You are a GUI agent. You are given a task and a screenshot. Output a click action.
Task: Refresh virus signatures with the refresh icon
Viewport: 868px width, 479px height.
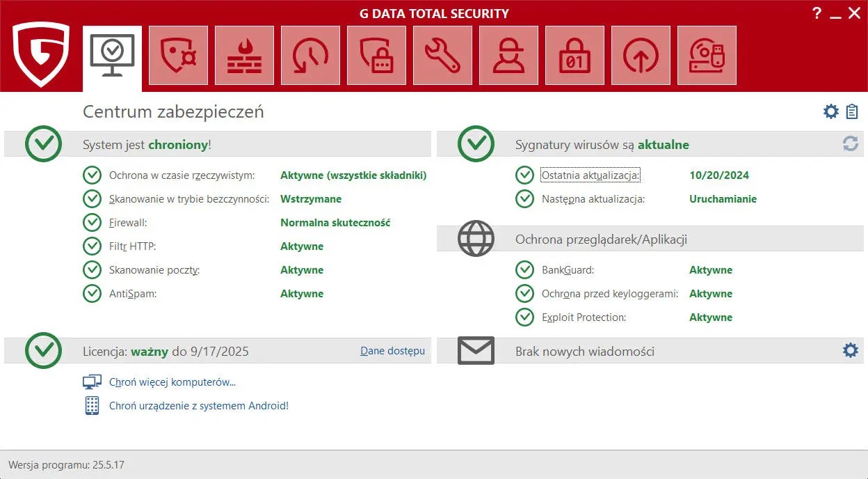tap(850, 143)
